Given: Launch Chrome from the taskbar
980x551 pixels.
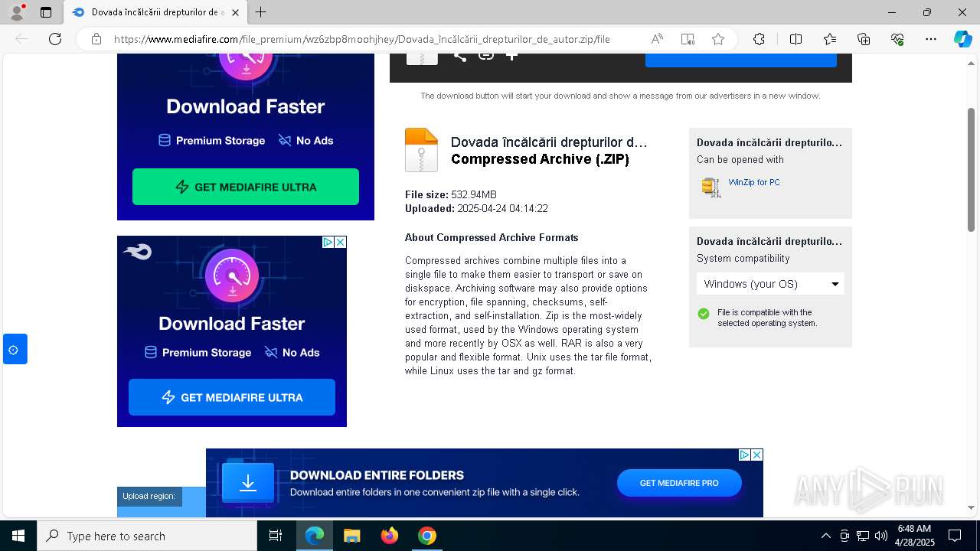Looking at the screenshot, I should click(427, 536).
